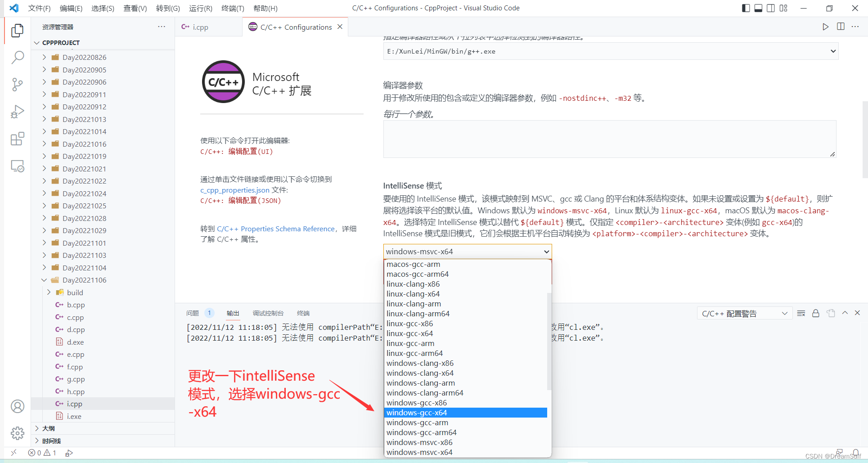Open the compiler path dropdown
The height and width of the screenshot is (463, 868).
point(611,51)
